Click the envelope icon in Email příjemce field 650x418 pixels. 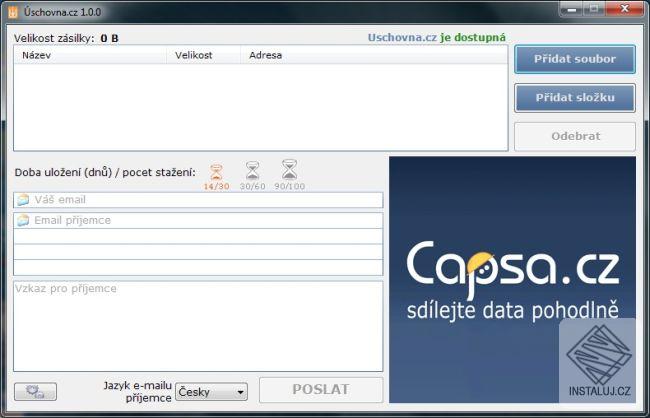(x=23, y=220)
